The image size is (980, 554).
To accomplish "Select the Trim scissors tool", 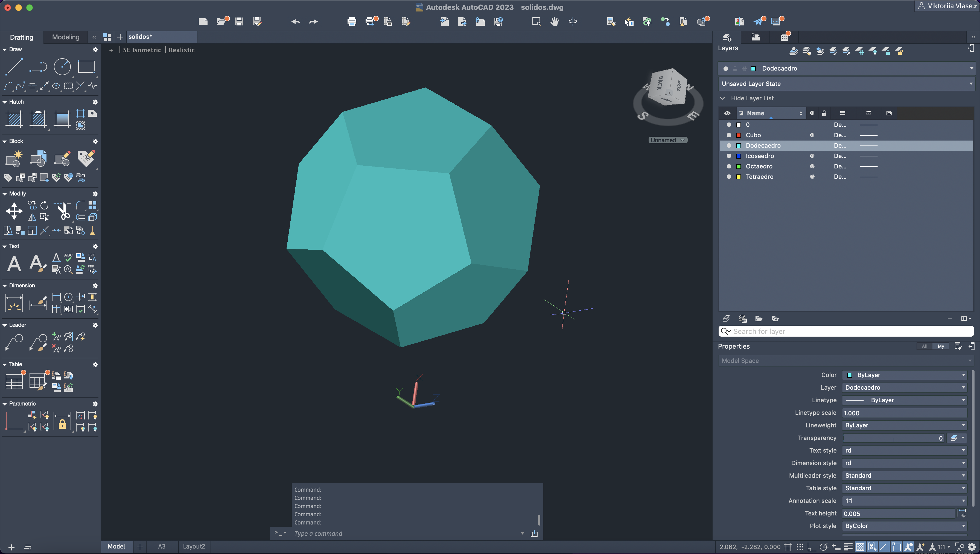I will (x=63, y=211).
